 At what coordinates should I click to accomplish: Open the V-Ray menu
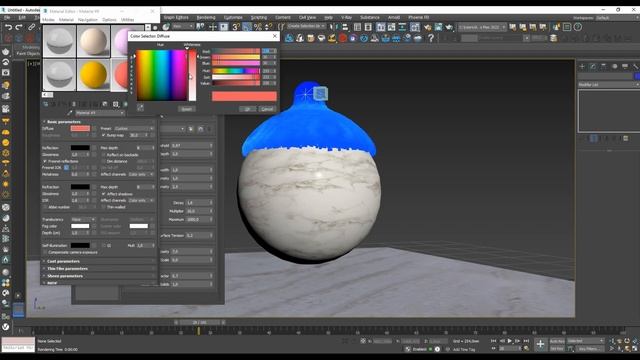(x=346, y=18)
